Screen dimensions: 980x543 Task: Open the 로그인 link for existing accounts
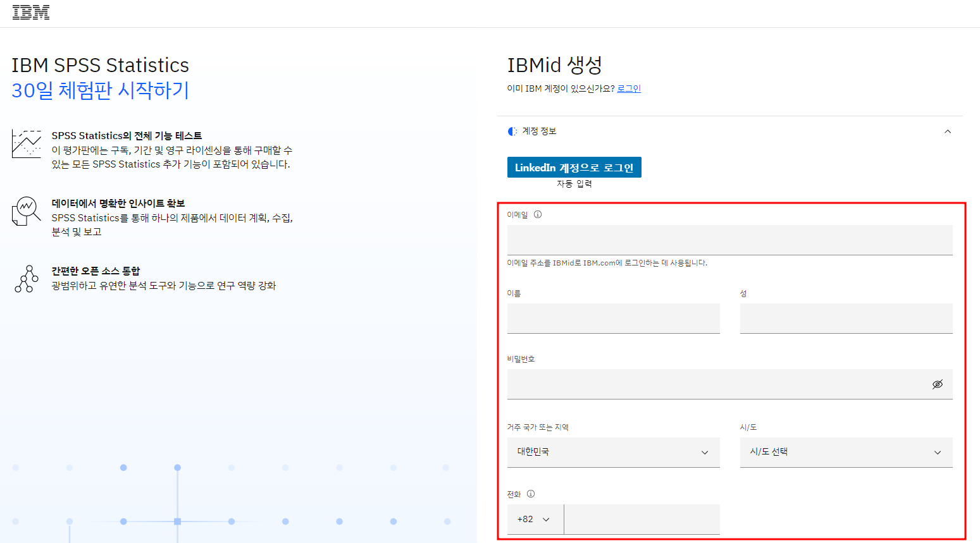coord(628,88)
